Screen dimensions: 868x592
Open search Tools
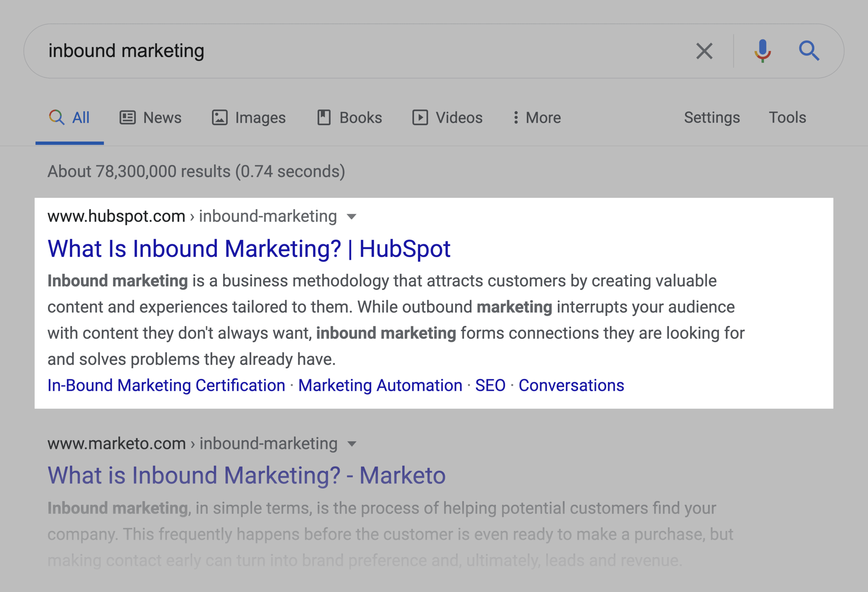[x=787, y=118]
